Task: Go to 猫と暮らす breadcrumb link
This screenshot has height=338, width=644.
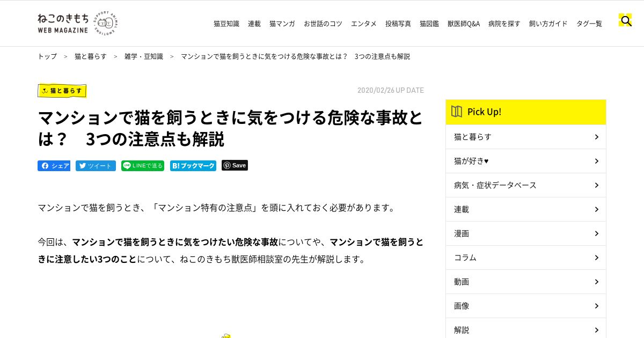Action: click(91, 56)
